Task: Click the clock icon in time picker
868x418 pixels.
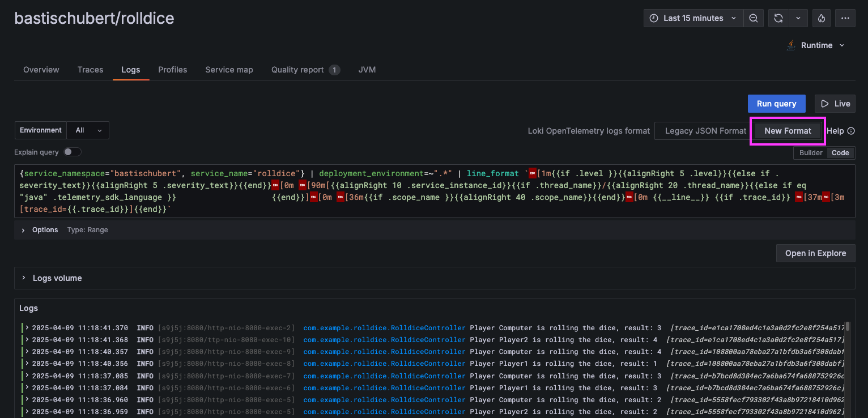Action: pos(653,18)
